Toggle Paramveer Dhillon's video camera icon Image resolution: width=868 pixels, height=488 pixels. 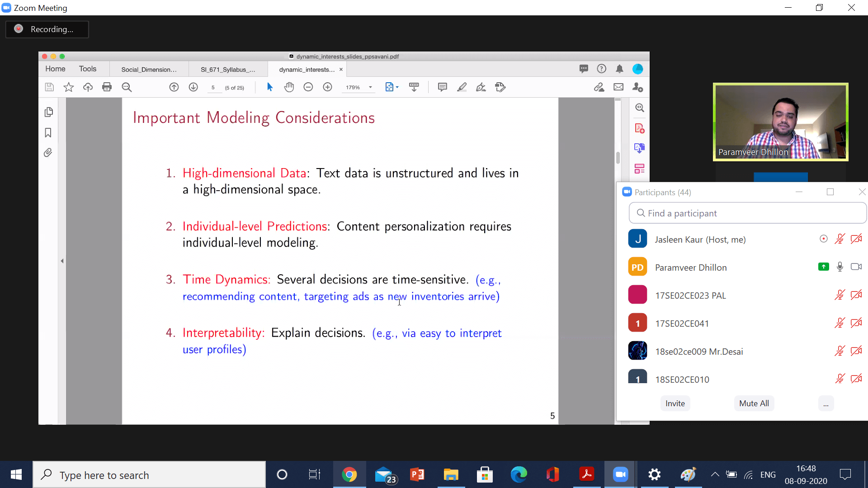pyautogui.click(x=856, y=267)
